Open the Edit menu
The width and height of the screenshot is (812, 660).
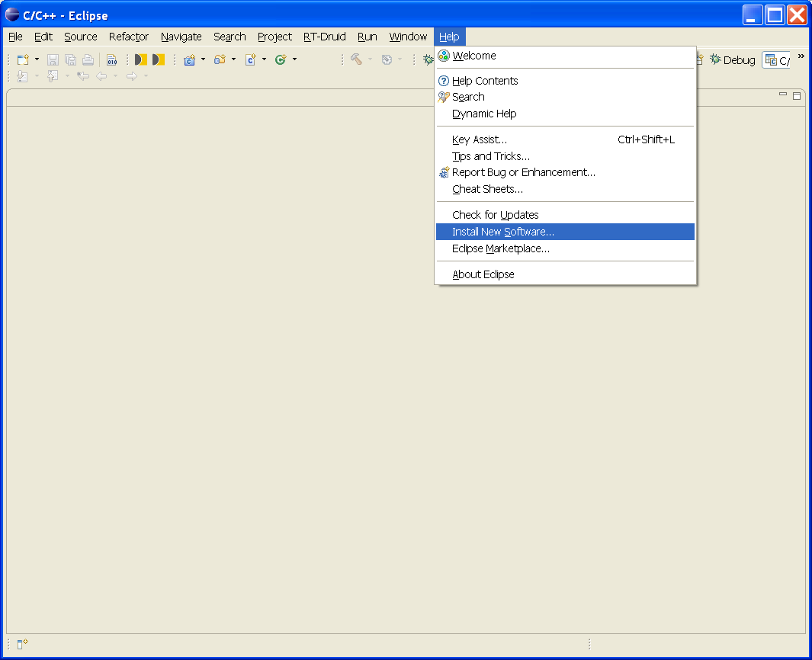click(43, 37)
